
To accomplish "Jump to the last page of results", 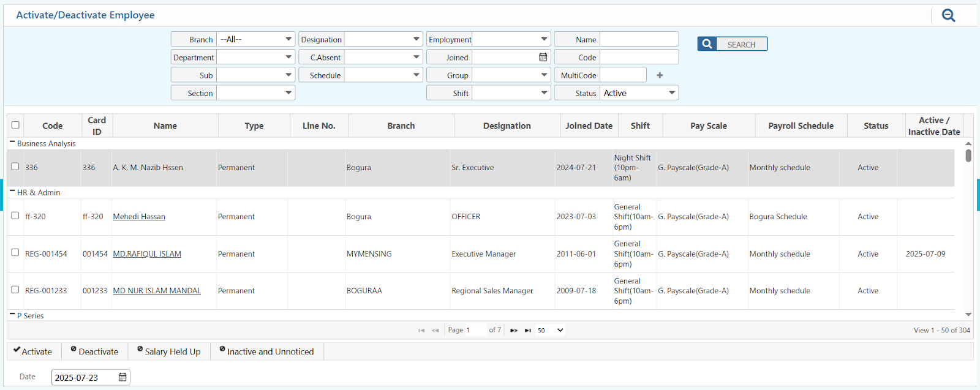I will 528,331.
